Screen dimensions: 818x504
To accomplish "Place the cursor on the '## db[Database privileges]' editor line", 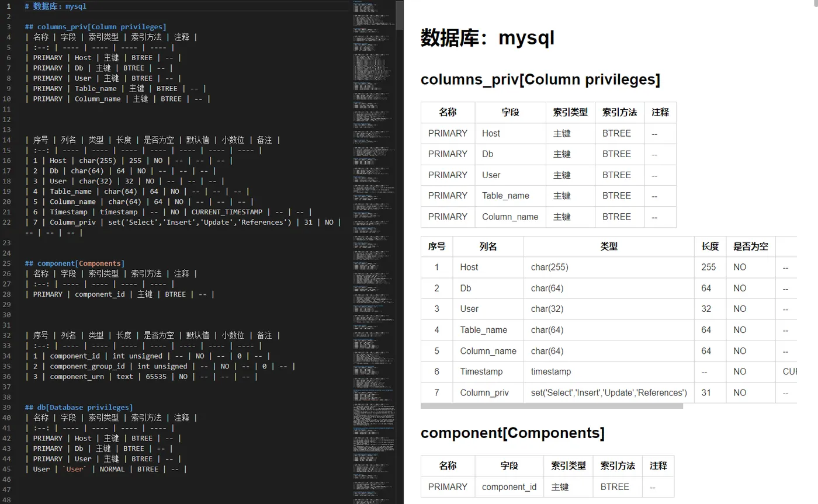I will point(79,407).
